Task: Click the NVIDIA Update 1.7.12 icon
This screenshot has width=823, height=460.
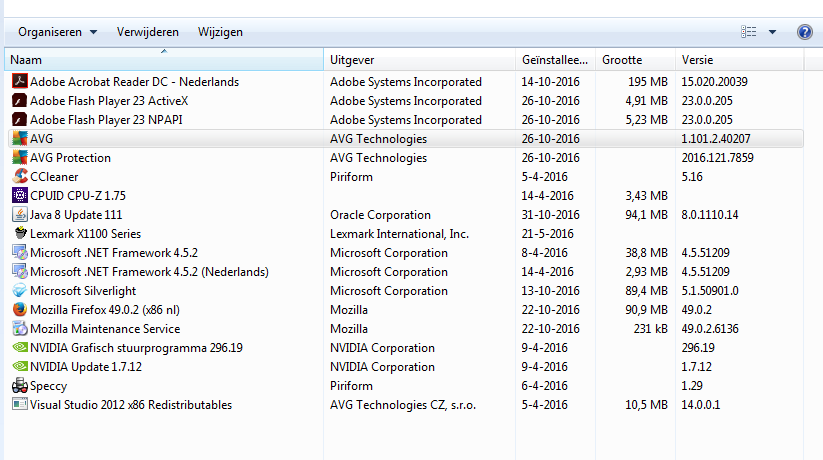Action: tap(19, 367)
